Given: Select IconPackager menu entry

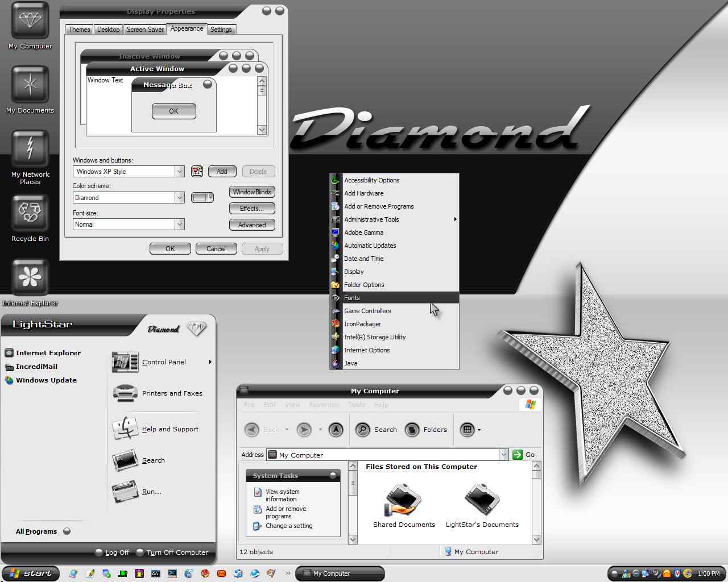Looking at the screenshot, I should [x=394, y=324].
